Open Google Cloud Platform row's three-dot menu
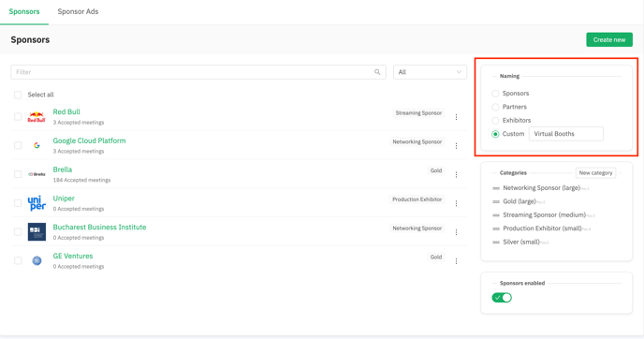This screenshot has width=644, height=339. coord(456,146)
